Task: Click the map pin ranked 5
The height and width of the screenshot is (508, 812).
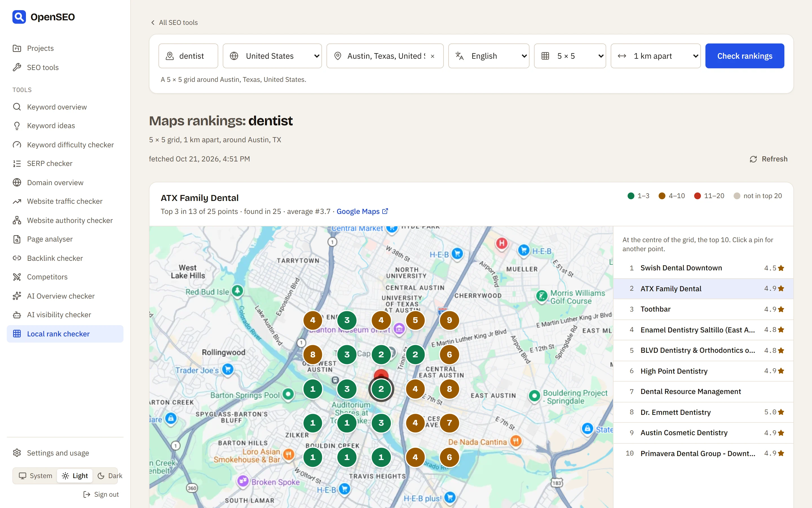Action: [x=415, y=320]
